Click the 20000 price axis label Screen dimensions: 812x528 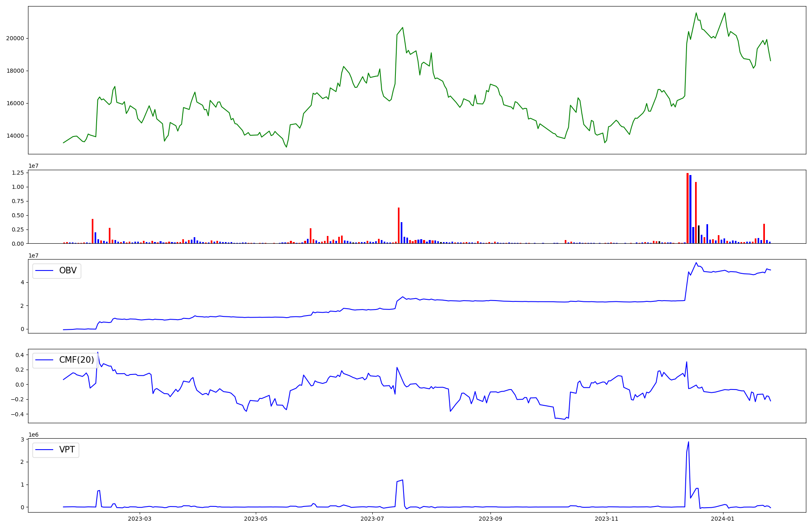[x=15, y=39]
